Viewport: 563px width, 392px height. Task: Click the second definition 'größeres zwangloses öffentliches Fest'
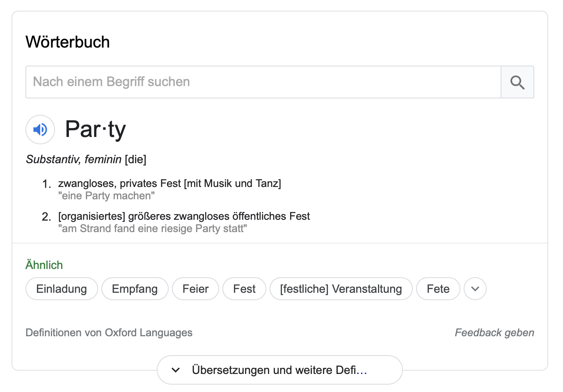219,216
